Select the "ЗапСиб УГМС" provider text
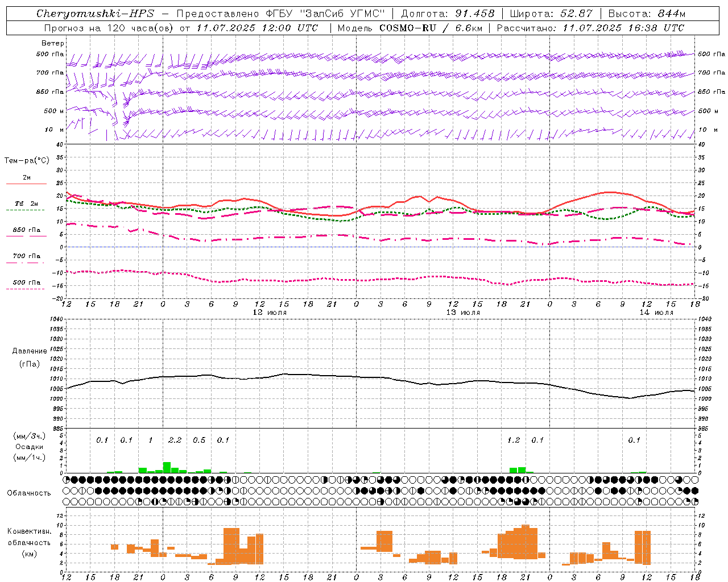This screenshot has width=728, height=582. (x=342, y=14)
